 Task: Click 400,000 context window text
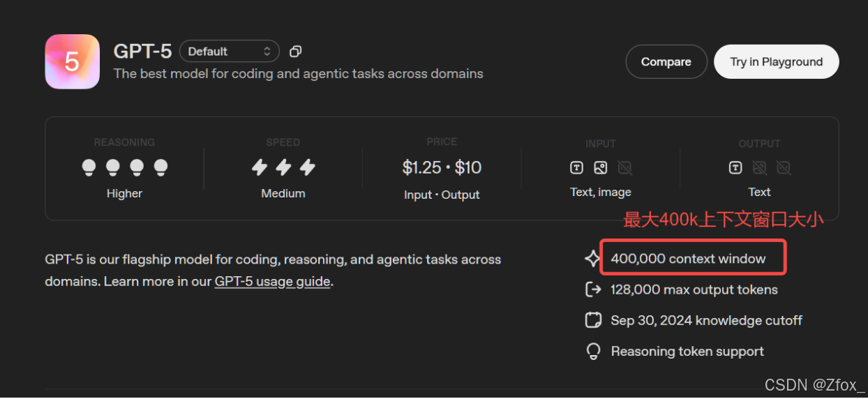[688, 259]
